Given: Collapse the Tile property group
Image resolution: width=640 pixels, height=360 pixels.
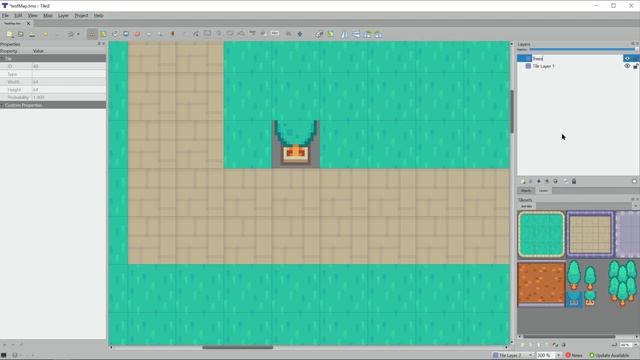Looking at the screenshot, I should coord(2,58).
